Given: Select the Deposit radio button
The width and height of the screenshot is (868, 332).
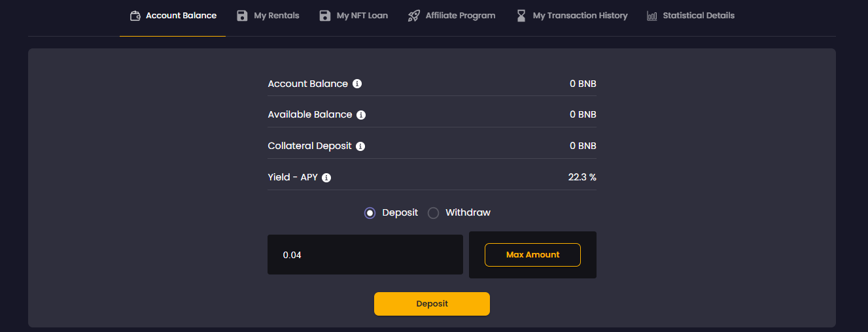Looking at the screenshot, I should [370, 213].
